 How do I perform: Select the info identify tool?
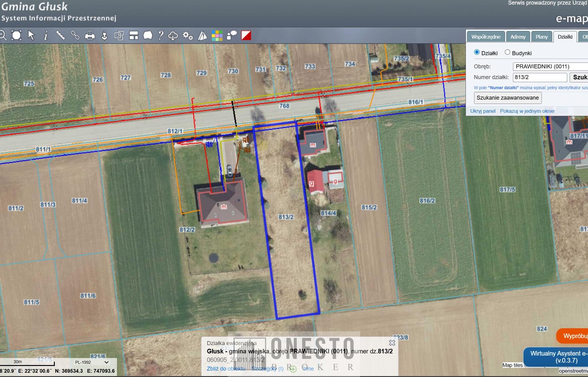(x=46, y=36)
